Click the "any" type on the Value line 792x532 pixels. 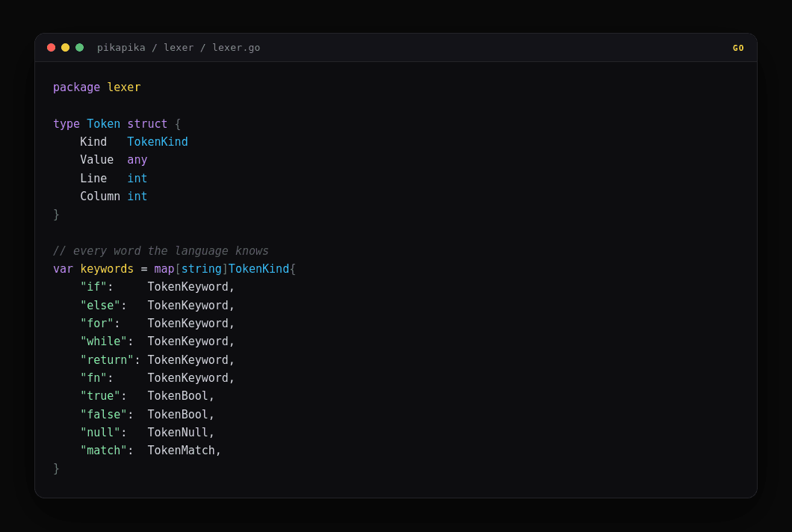point(137,160)
